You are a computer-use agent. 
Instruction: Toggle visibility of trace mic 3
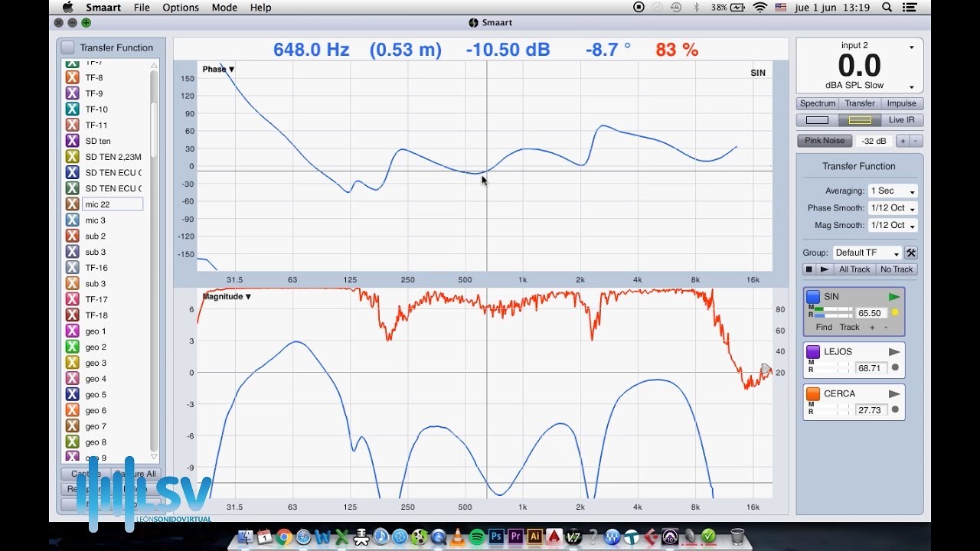click(72, 220)
